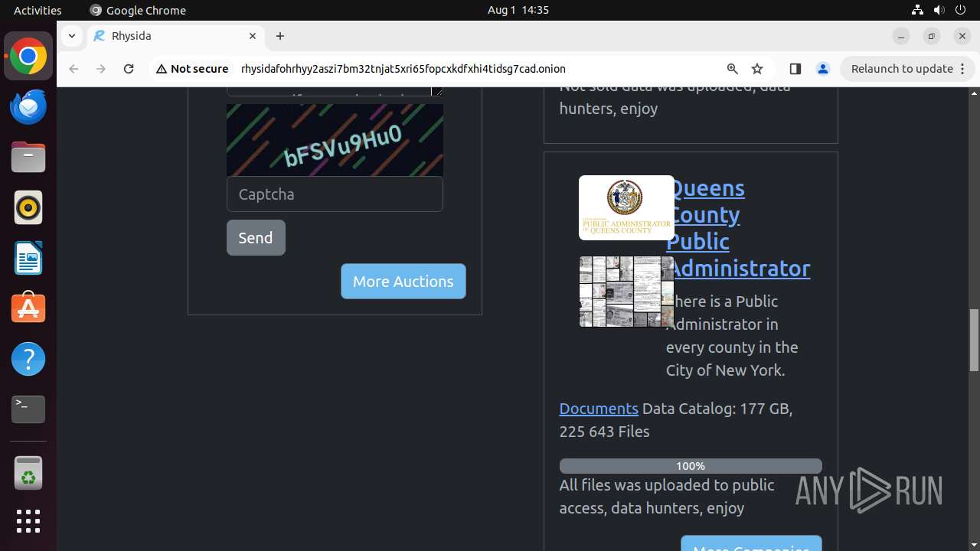Open the zoom magnifier in address bar

click(733, 69)
